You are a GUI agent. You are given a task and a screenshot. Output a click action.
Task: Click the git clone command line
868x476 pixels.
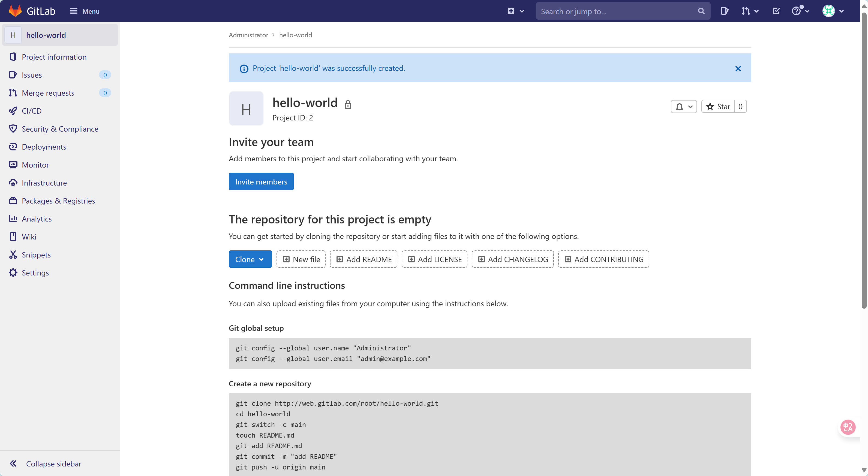click(x=337, y=403)
